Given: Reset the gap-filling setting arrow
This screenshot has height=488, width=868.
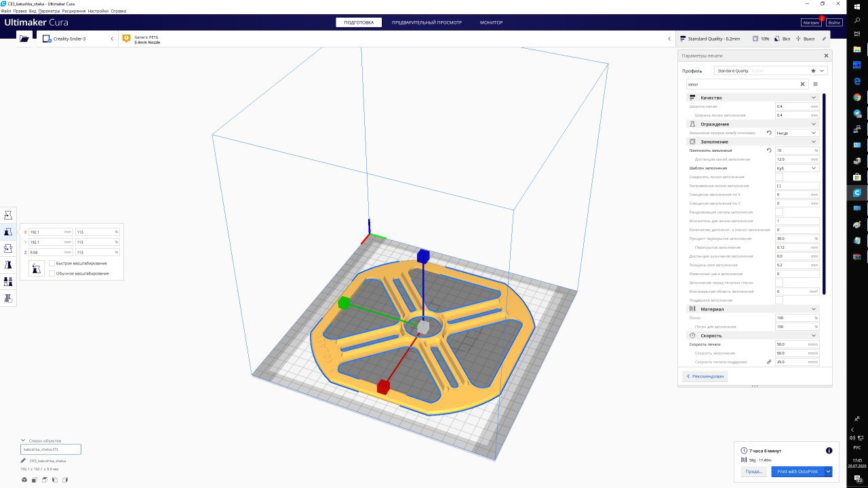Looking at the screenshot, I should coord(769,133).
